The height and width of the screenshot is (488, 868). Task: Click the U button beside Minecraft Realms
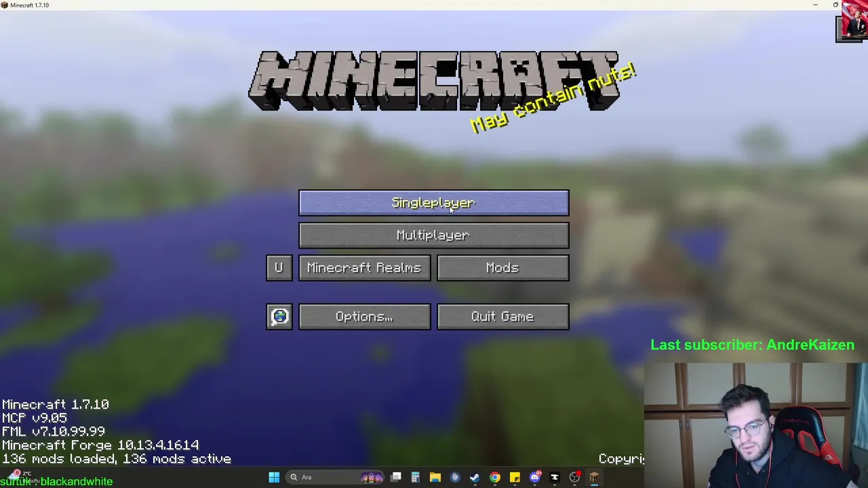[279, 268]
